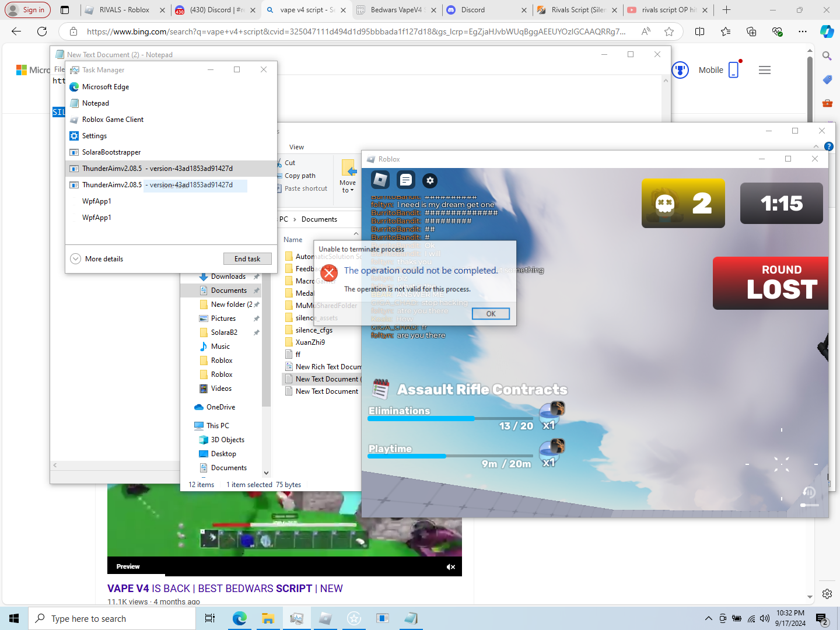Open VAPE V4 IS BACK video link
The height and width of the screenshot is (630, 840).
tap(225, 589)
